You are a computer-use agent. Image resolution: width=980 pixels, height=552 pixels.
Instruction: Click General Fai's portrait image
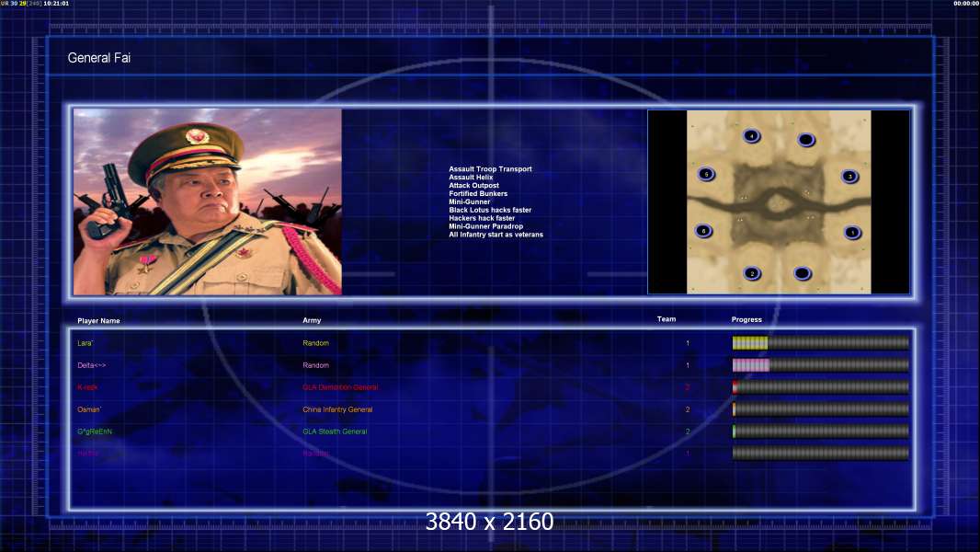coord(208,201)
